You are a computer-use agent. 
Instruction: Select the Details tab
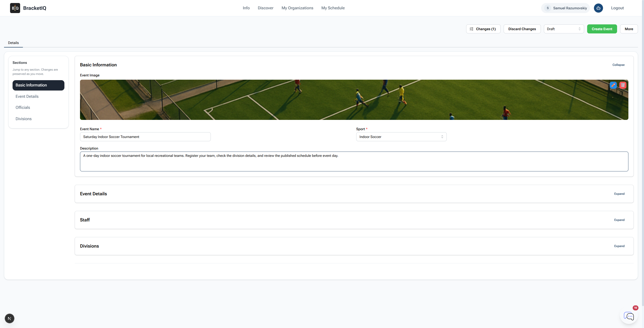click(13, 43)
